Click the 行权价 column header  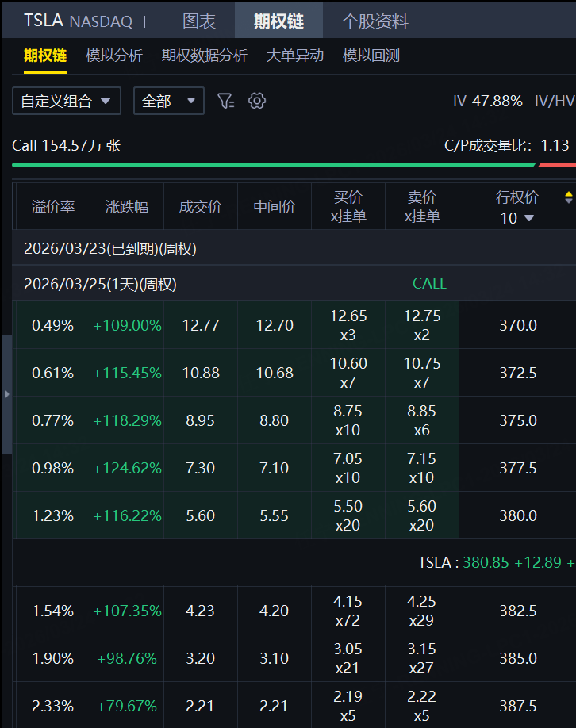point(516,197)
